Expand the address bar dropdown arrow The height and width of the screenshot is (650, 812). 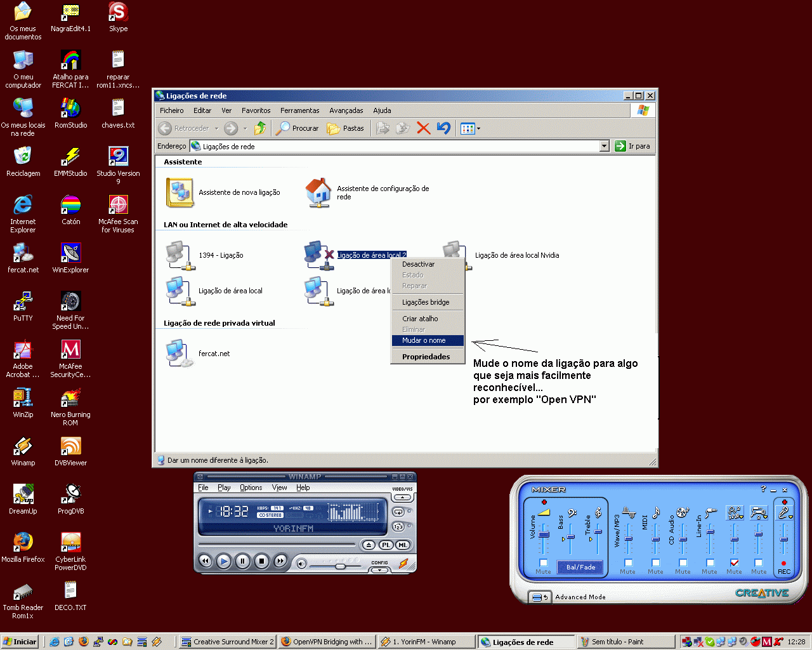pyautogui.click(x=604, y=146)
